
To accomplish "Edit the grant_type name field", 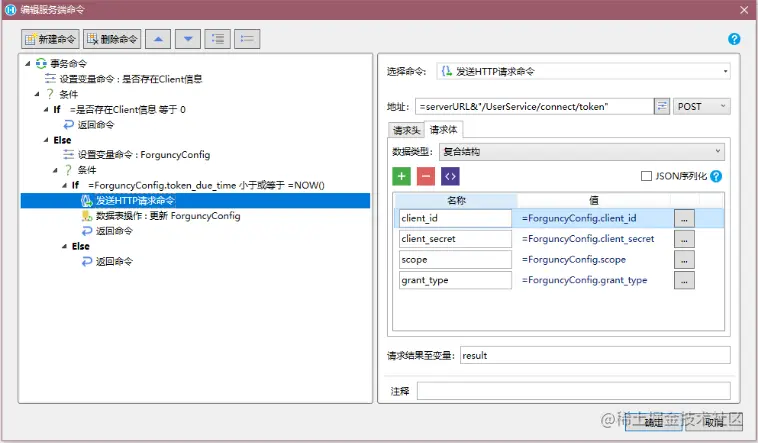I will coord(455,281).
